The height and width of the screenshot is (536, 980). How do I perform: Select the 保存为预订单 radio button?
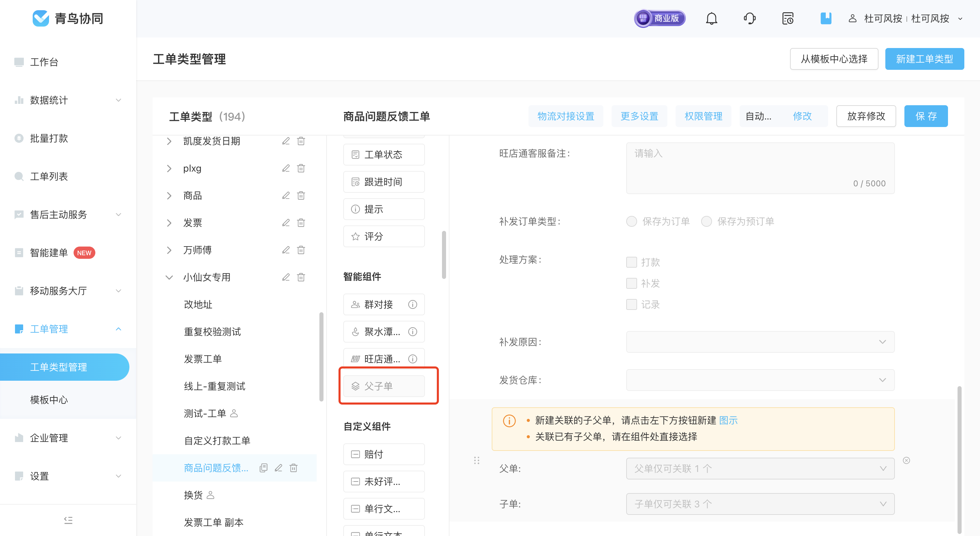(707, 221)
